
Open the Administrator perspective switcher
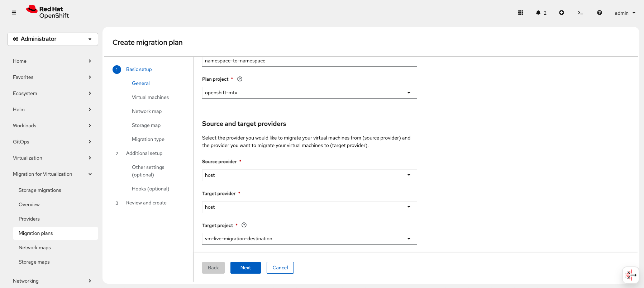(x=53, y=39)
